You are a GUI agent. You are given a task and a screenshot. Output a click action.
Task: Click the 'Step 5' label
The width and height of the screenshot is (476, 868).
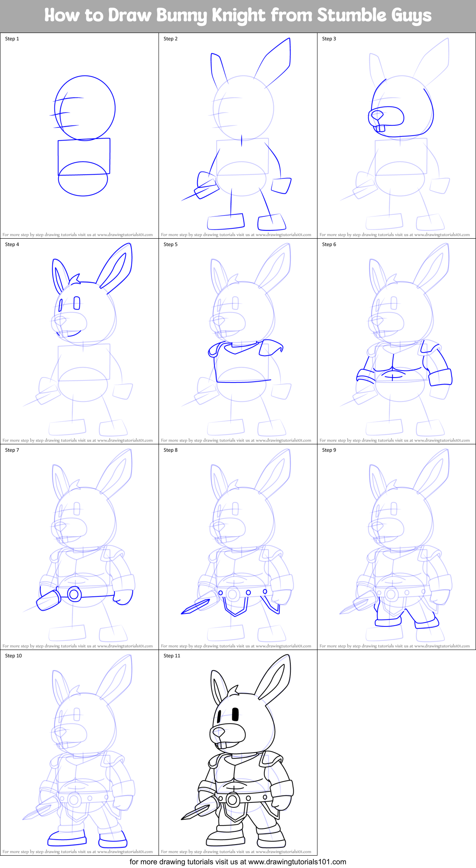coord(170,244)
